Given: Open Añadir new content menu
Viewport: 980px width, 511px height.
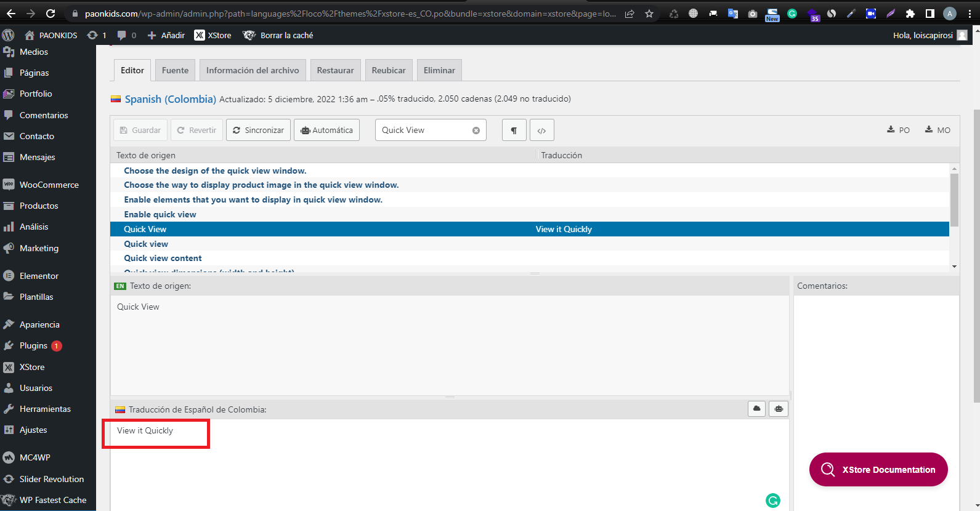Looking at the screenshot, I should (166, 35).
